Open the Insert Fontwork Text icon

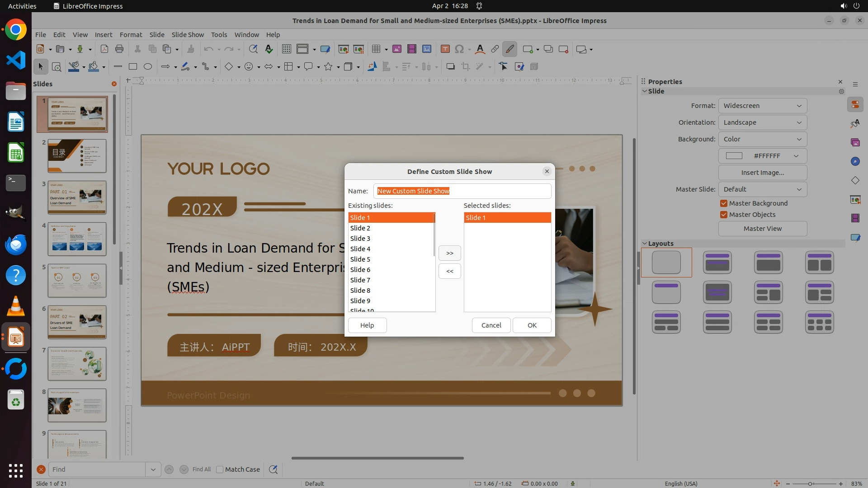(480, 49)
